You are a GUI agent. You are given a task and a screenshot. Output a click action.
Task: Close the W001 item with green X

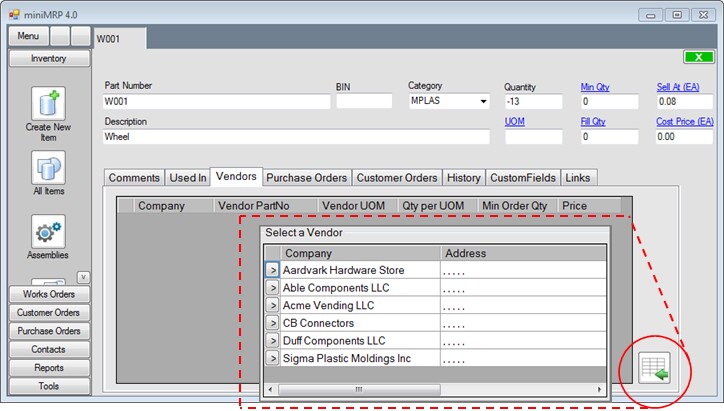tap(698, 57)
